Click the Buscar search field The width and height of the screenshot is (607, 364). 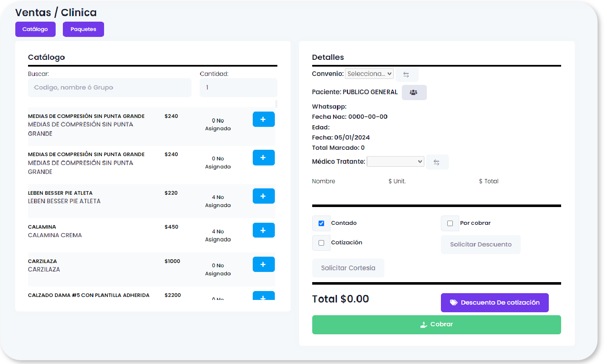(110, 87)
